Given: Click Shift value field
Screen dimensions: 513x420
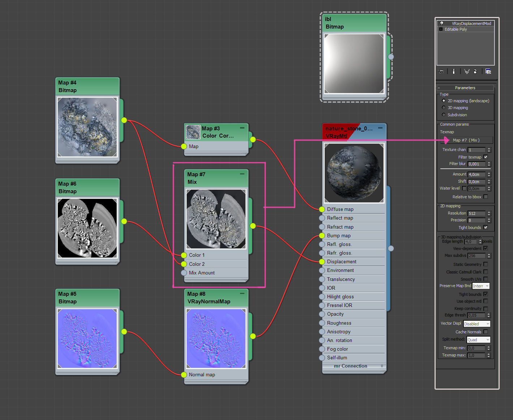Looking at the screenshot, I should pyautogui.click(x=477, y=182).
